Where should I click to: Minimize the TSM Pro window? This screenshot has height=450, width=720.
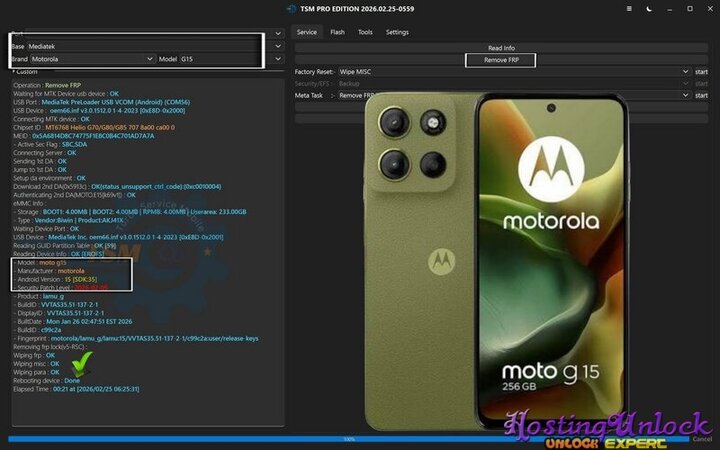coord(668,8)
